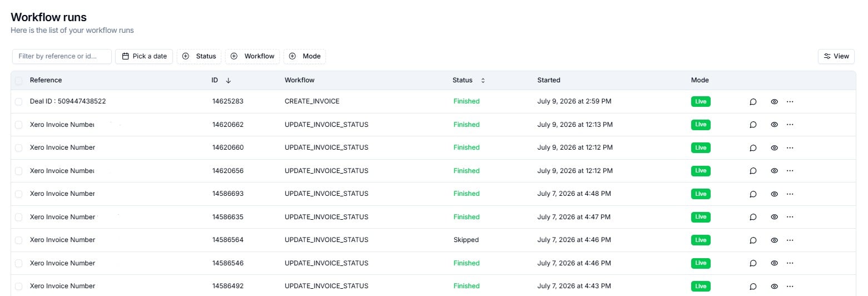868x296 pixels.
Task: Sort by ID column arrow
Action: 228,81
